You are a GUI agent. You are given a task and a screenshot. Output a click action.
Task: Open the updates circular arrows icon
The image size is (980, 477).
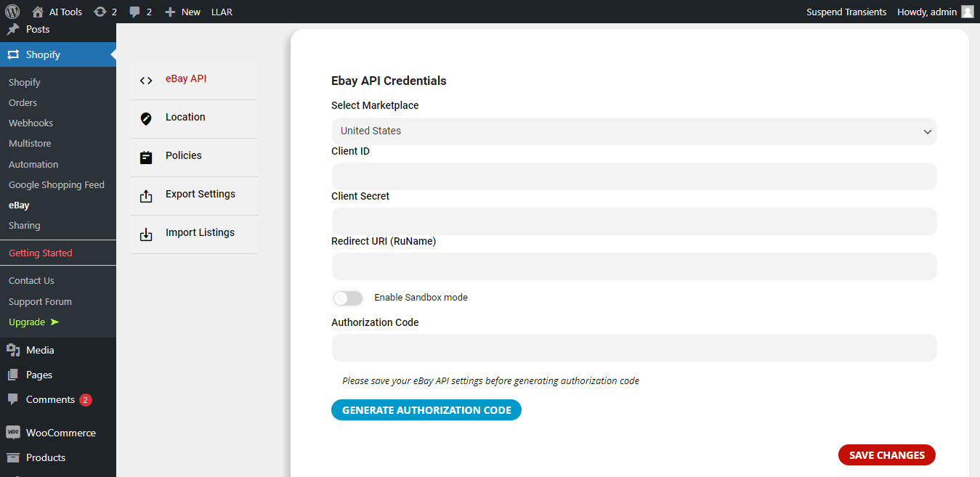(x=100, y=12)
